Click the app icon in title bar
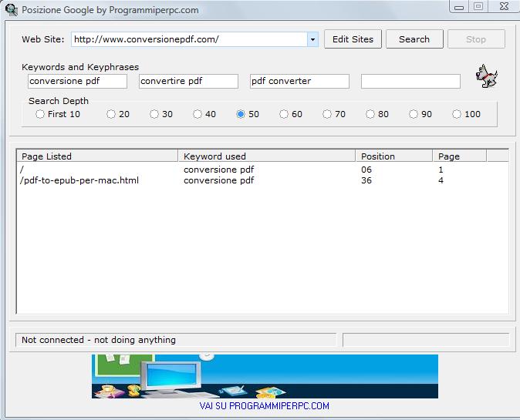520x420 pixels. pos(10,9)
